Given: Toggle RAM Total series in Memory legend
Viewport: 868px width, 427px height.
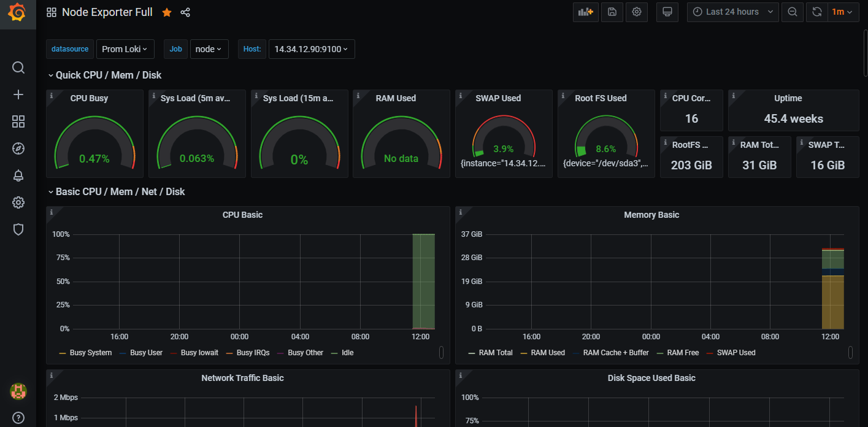Looking at the screenshot, I should 496,353.
